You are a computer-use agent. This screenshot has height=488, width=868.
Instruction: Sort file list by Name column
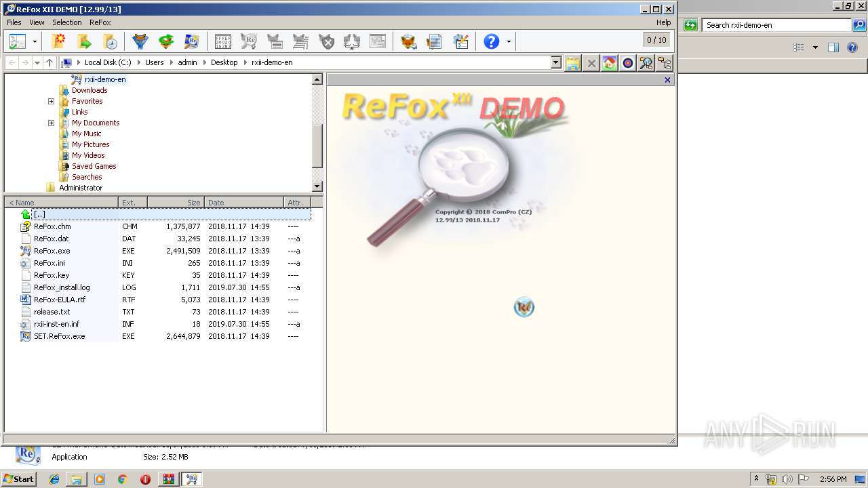coord(62,203)
